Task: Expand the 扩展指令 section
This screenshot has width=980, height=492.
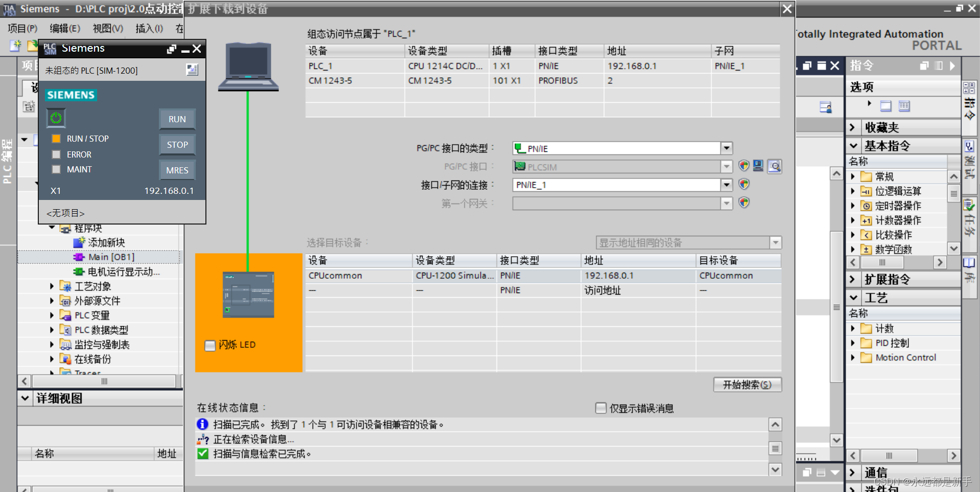Action: coord(852,279)
